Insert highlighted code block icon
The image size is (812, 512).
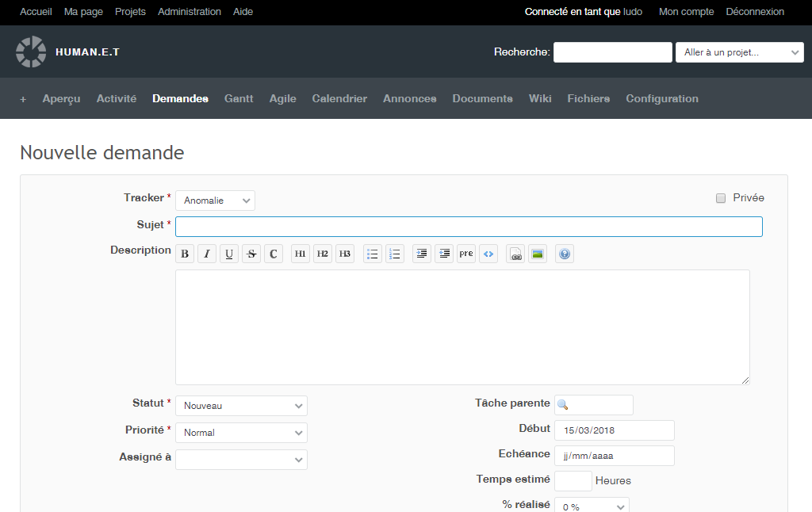tap(488, 254)
